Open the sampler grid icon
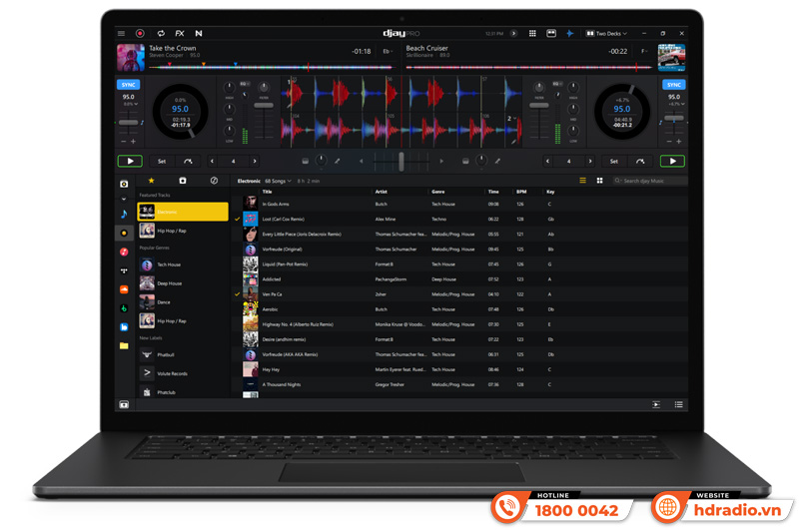Image resolution: width=799 pixels, height=532 pixels. (x=532, y=34)
